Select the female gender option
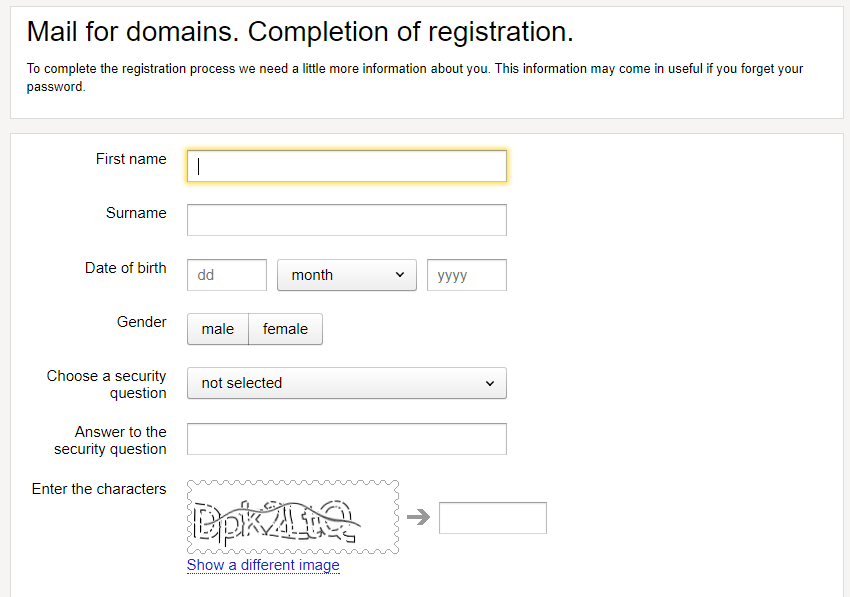The image size is (850, 597). [285, 329]
